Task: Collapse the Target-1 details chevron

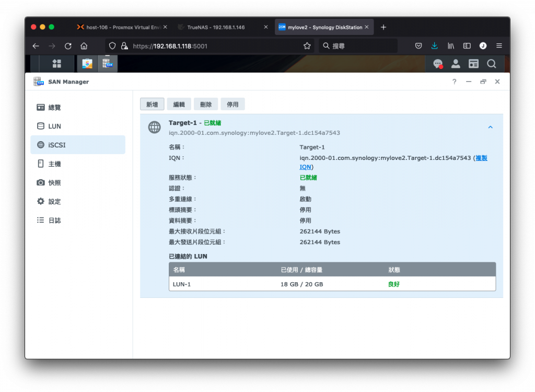Action: 490,127
